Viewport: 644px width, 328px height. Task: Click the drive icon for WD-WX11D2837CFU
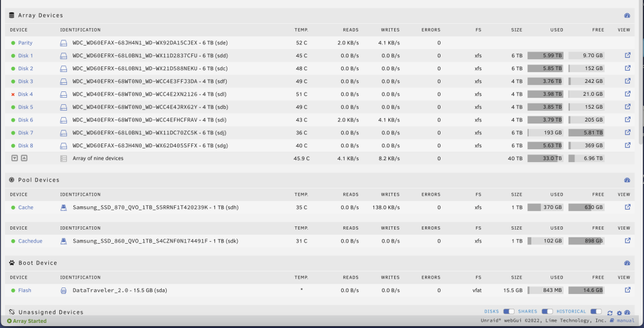tap(64, 56)
